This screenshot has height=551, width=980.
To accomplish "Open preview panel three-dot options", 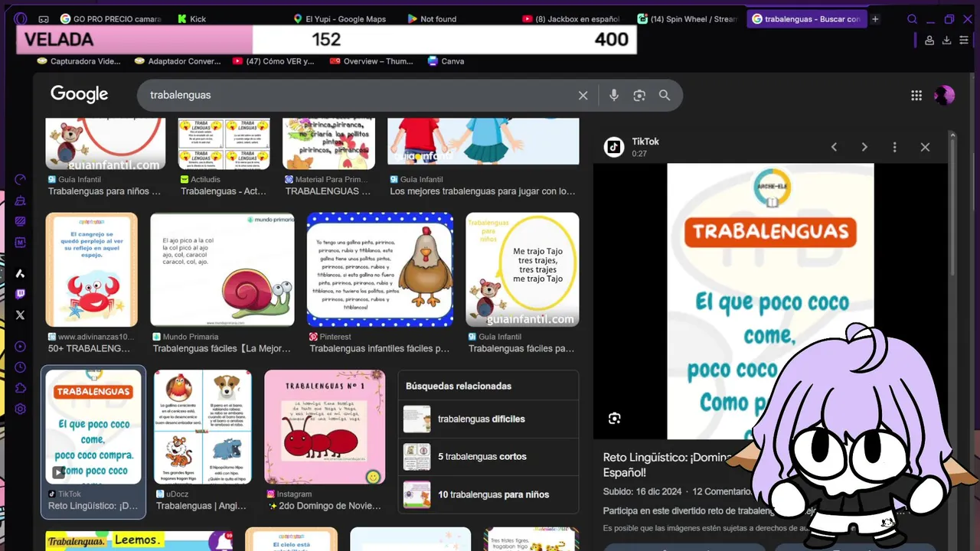I will (894, 147).
